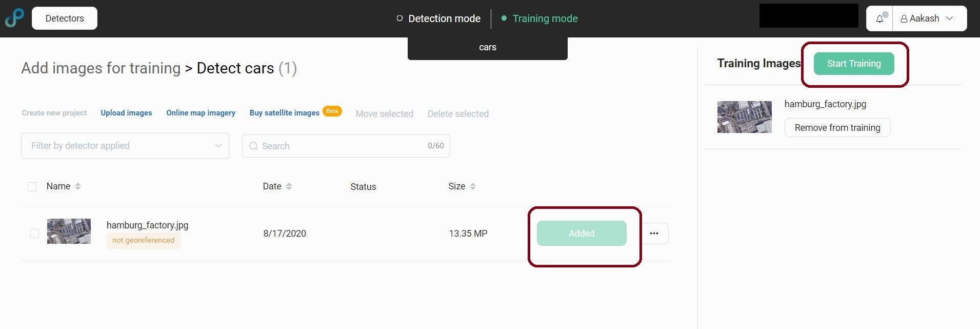This screenshot has width=980, height=329.
Task: Open hamburg_factory.jpg thumbnail in Training Images
Action: [744, 117]
